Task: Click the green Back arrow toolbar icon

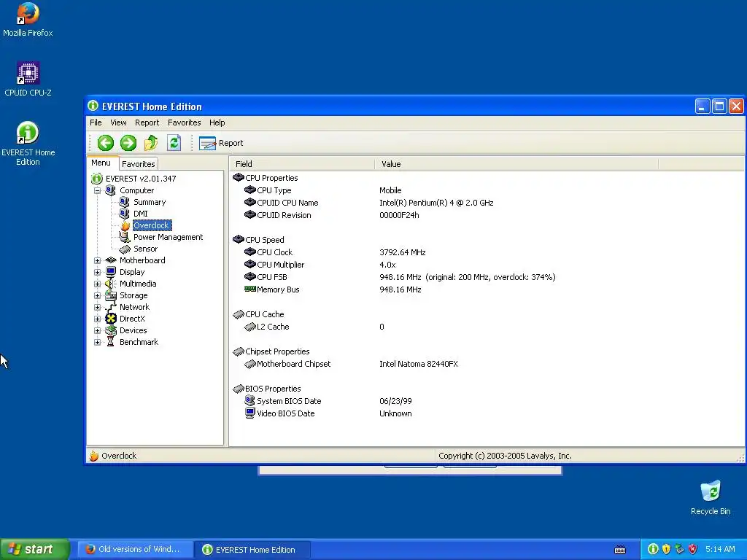Action: pos(105,143)
